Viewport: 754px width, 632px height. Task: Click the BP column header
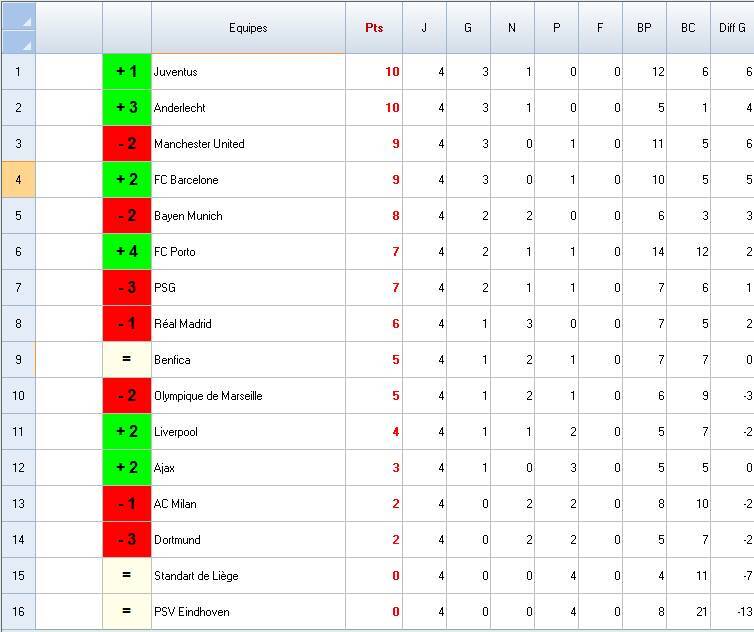[644, 28]
